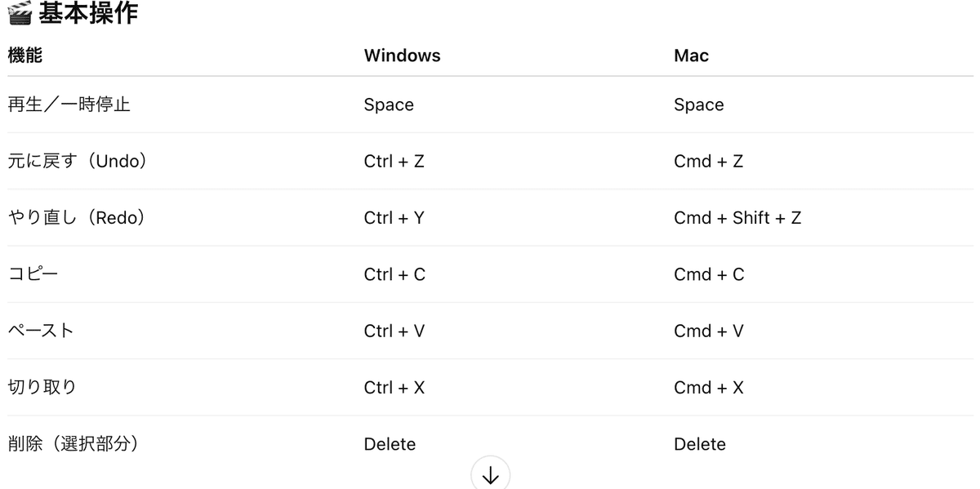Click the scroll-down arrow button

490,476
